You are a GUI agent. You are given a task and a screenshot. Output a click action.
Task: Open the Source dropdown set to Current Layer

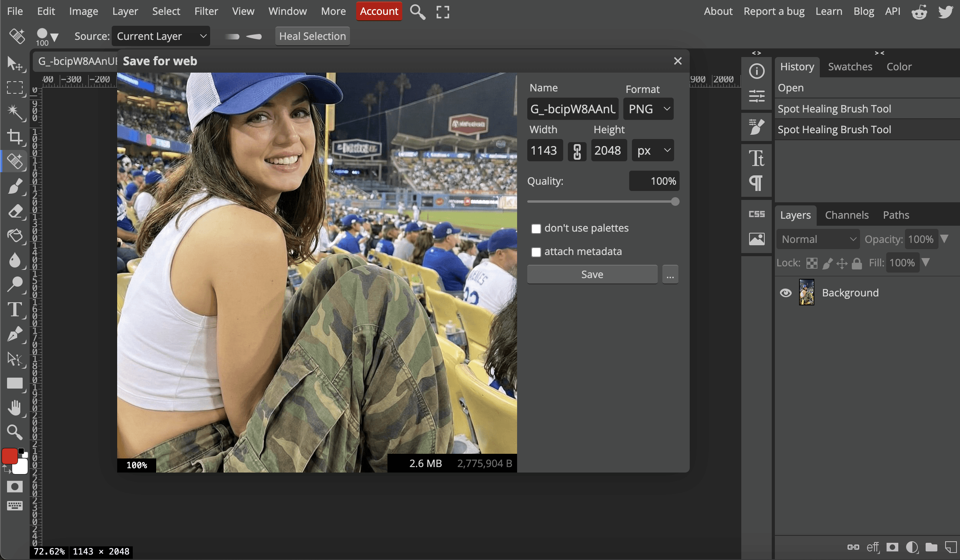click(161, 36)
